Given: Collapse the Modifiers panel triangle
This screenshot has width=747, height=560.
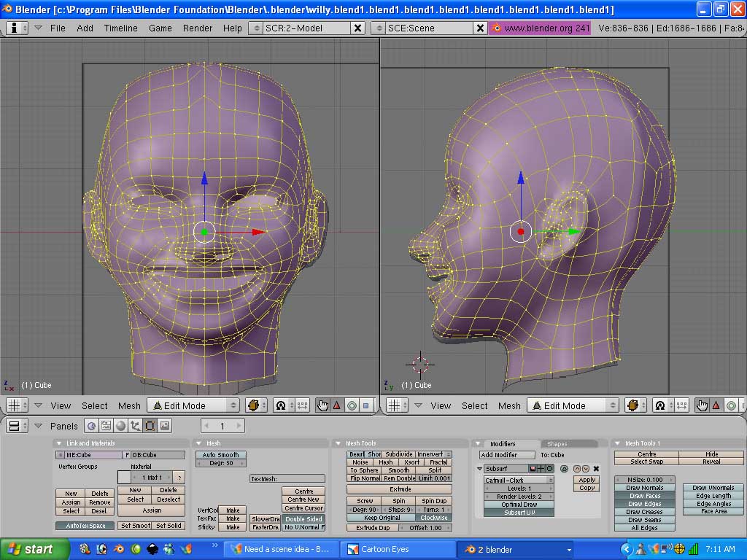Looking at the screenshot, I should point(478,443).
